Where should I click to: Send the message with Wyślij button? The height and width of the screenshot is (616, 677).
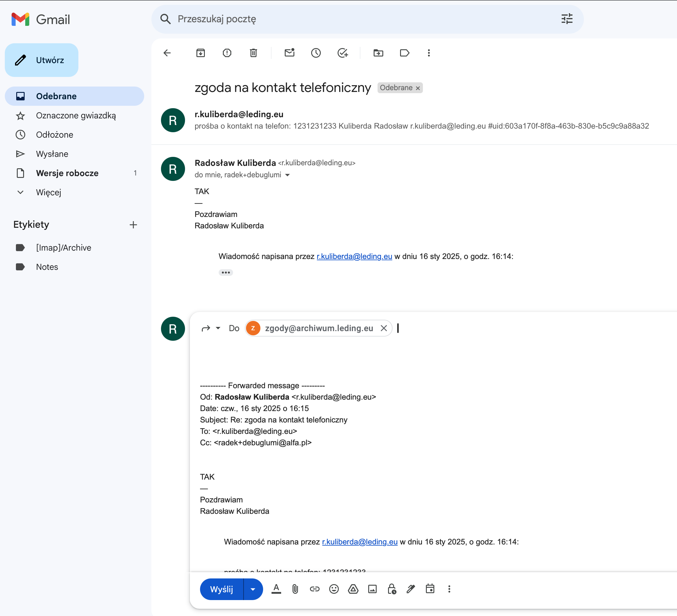[222, 589]
